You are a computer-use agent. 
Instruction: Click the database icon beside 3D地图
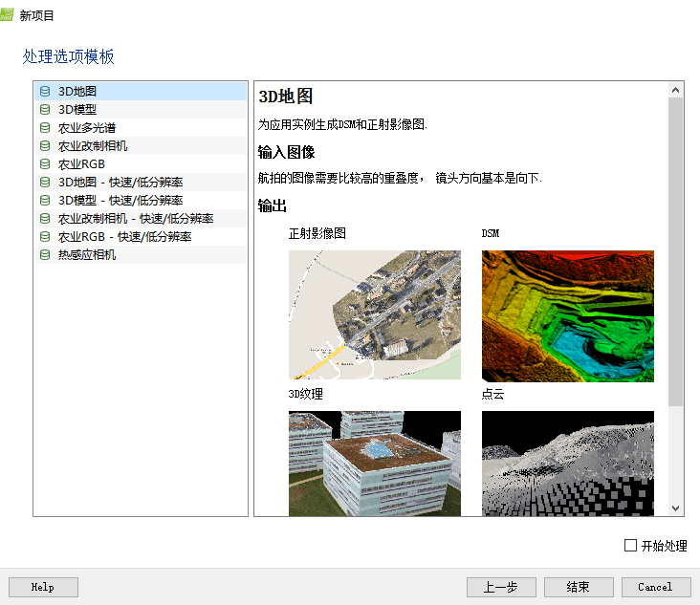tap(45, 92)
